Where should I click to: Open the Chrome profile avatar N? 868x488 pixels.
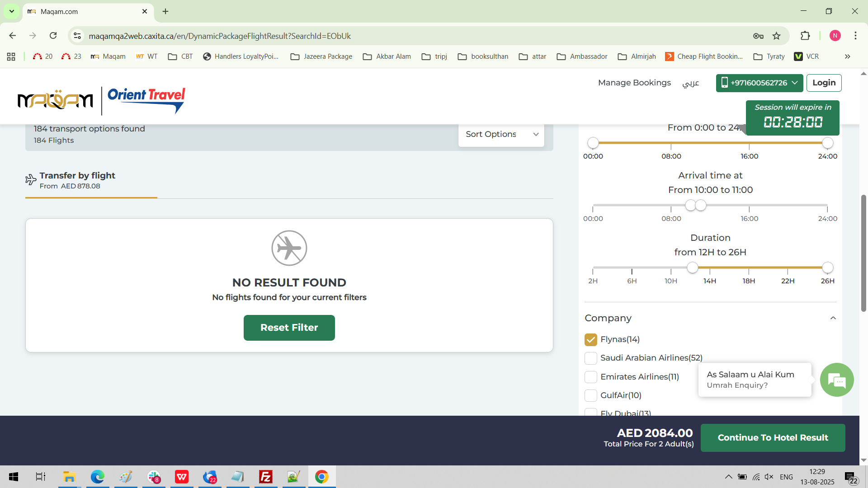[835, 36]
